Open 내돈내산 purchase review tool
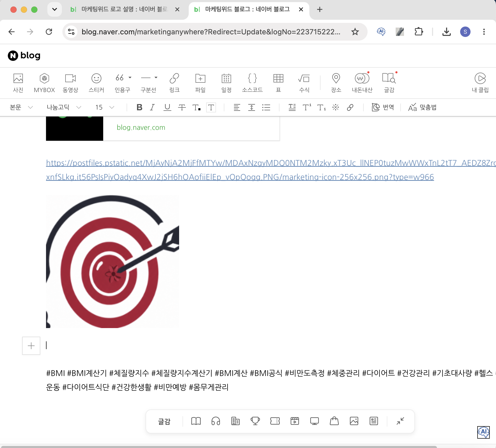This screenshot has height=448, width=496. [x=362, y=83]
